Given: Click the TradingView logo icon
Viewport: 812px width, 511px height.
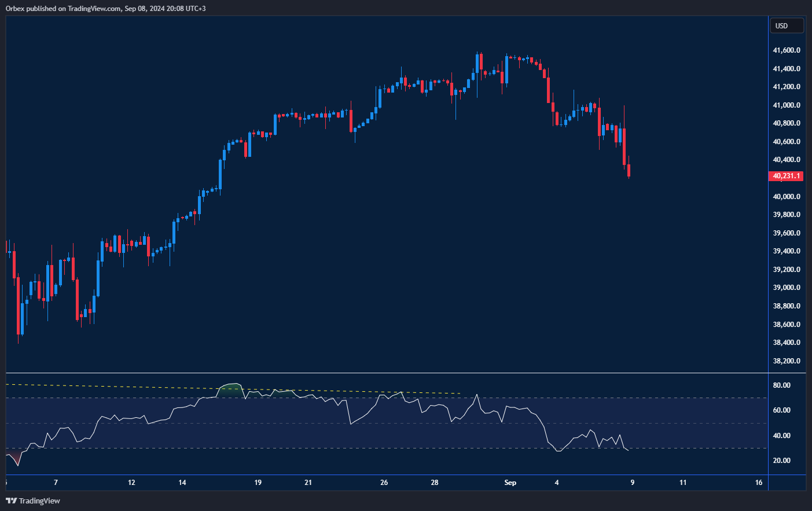Looking at the screenshot, I should click(11, 501).
